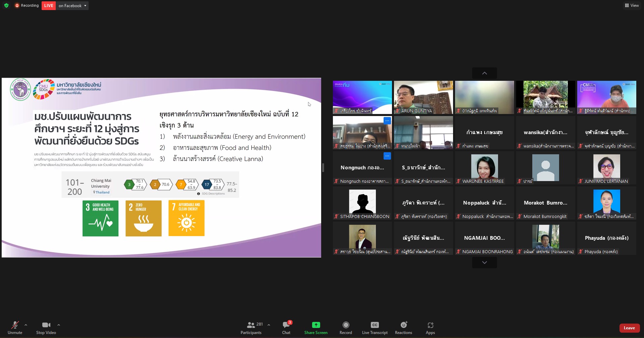Expand video options arrow next to Stop Video
The image size is (644, 338).
[59, 325]
